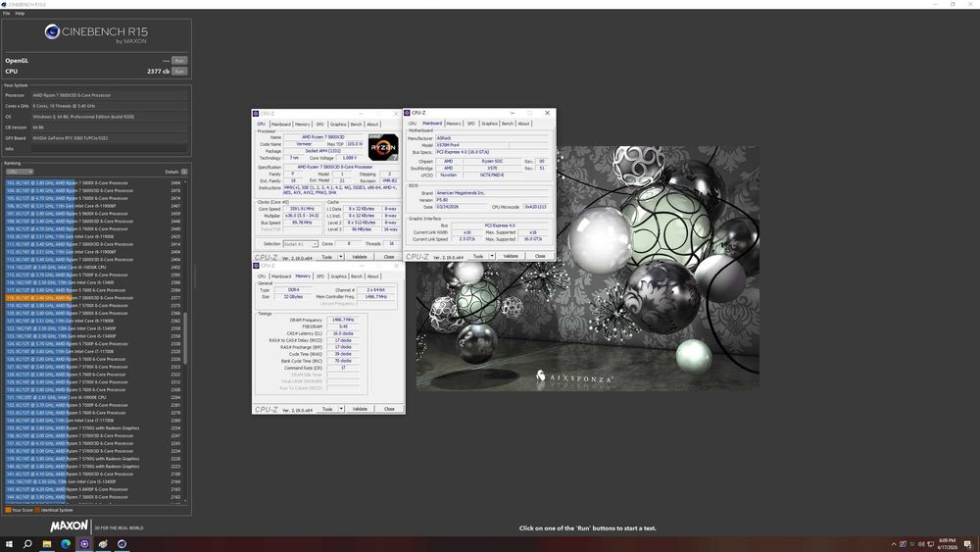Open Windows taskbar search

coord(27,544)
